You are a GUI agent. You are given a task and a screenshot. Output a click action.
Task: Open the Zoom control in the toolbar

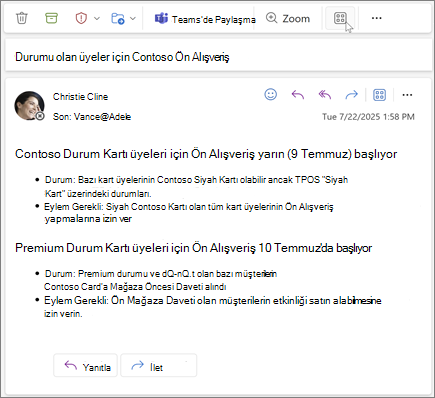click(288, 18)
